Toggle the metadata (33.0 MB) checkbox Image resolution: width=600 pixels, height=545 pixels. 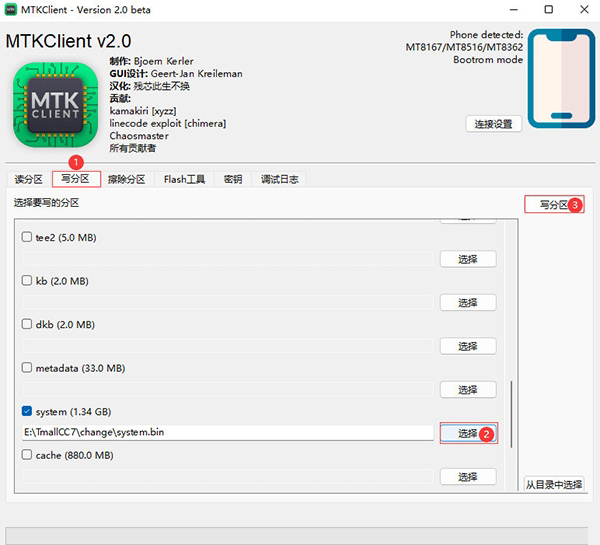[27, 368]
